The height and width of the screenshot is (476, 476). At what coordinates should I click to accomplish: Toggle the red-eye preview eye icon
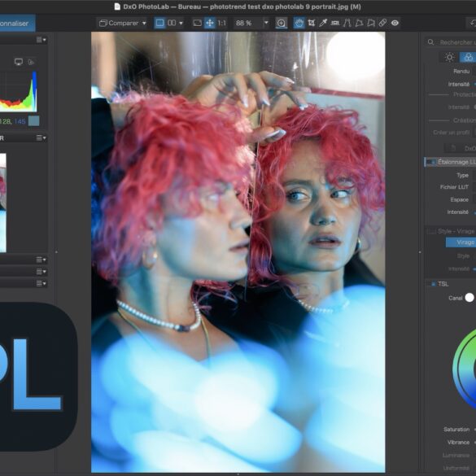[395, 23]
